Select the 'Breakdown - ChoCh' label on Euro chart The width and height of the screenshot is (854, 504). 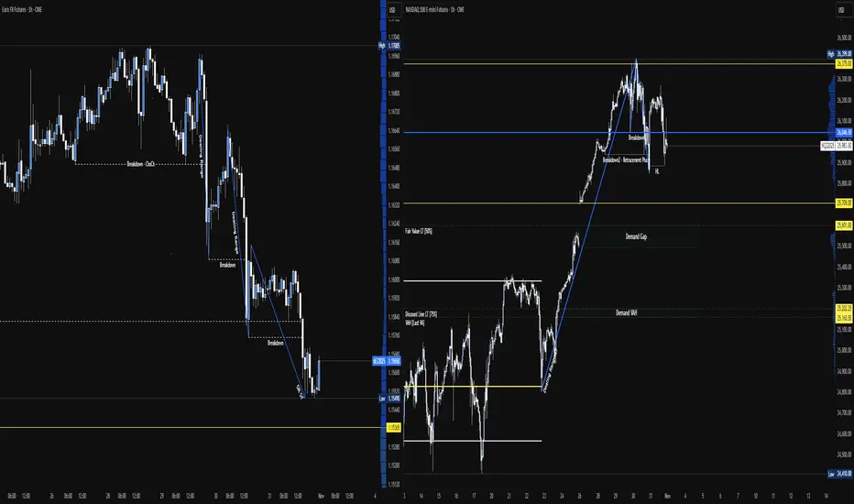(140, 163)
